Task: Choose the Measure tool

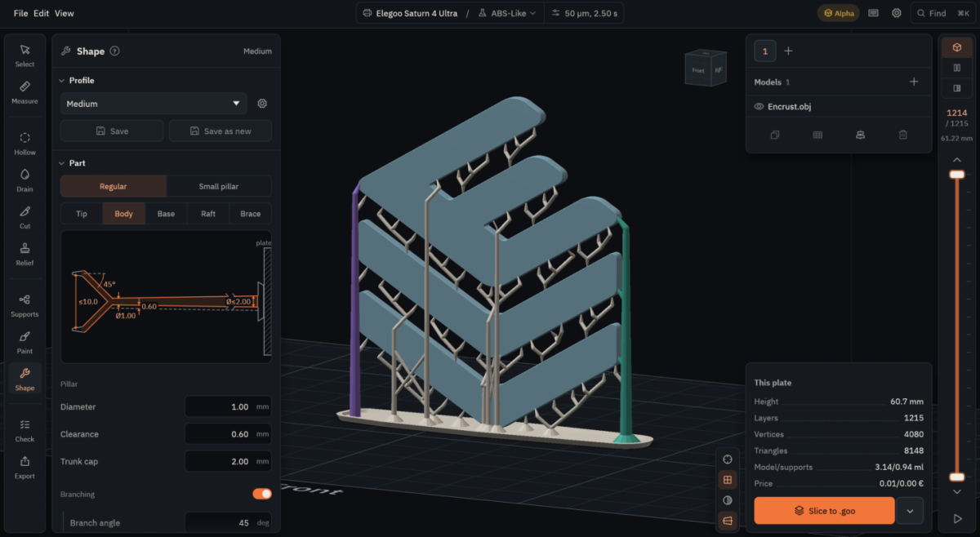Action: (24, 91)
